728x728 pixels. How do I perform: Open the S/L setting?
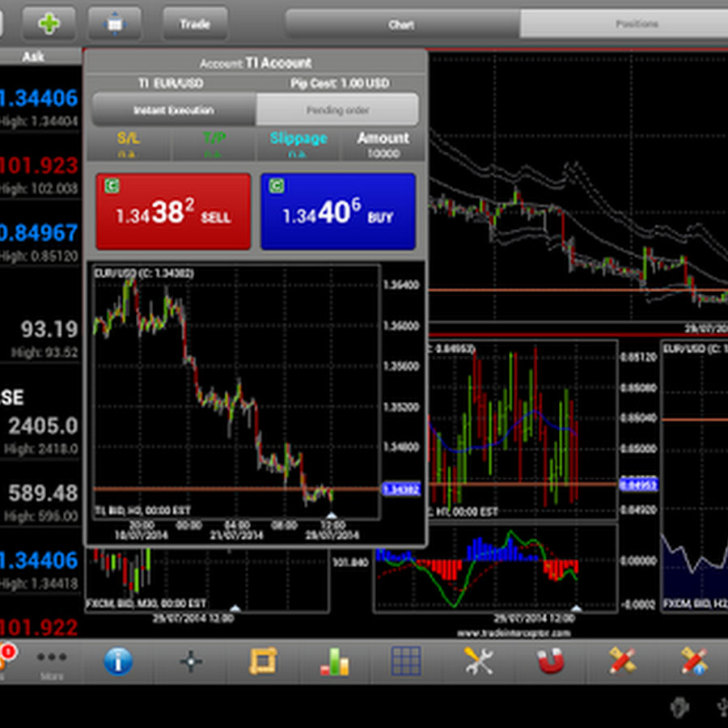click(128, 145)
